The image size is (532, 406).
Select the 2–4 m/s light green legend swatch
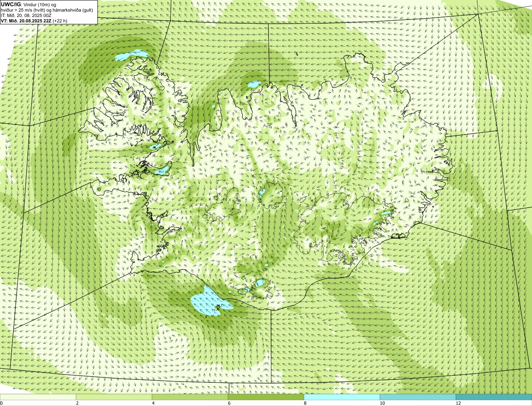114,397
